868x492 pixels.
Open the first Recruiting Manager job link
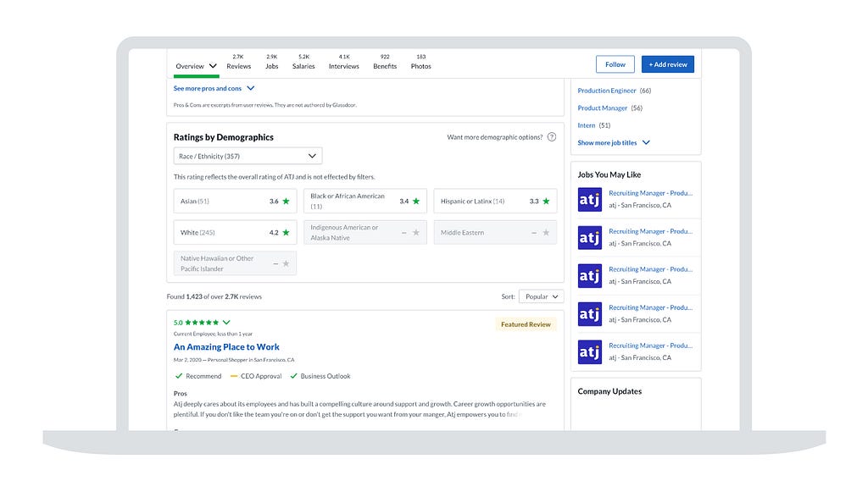pos(650,193)
